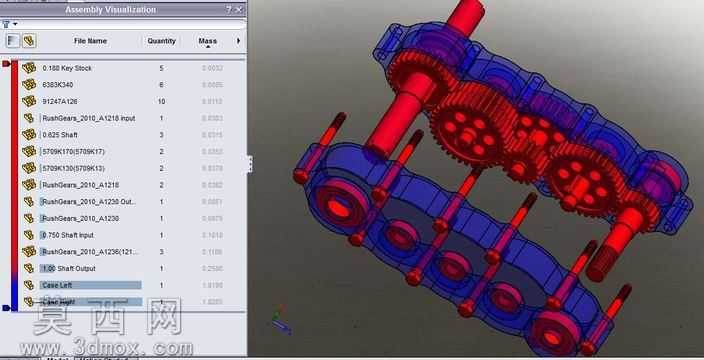Click the icon for 5709K130(5709K13)
704x360 pixels.
pos(29,168)
